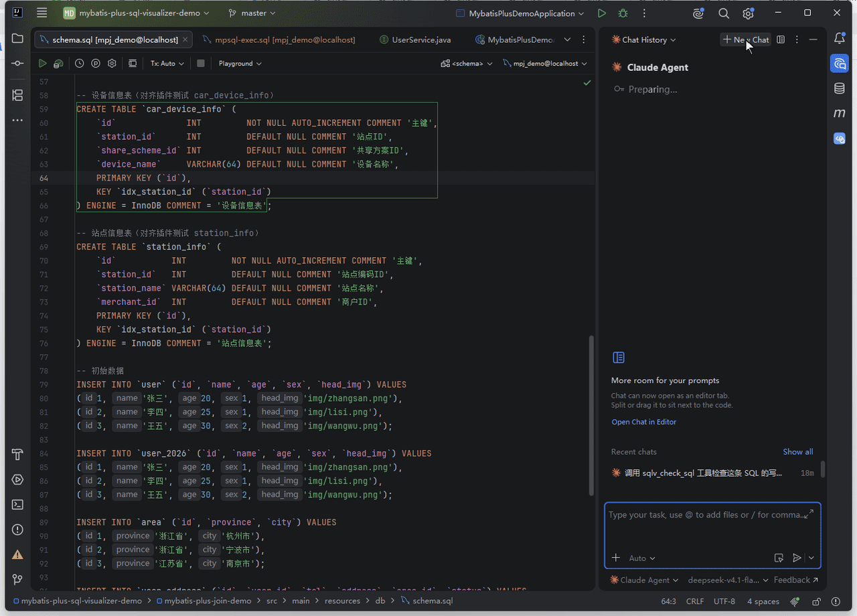
Task: Open the Claude Agent selector dropdown at the bottom of the chat
Action: point(644,580)
